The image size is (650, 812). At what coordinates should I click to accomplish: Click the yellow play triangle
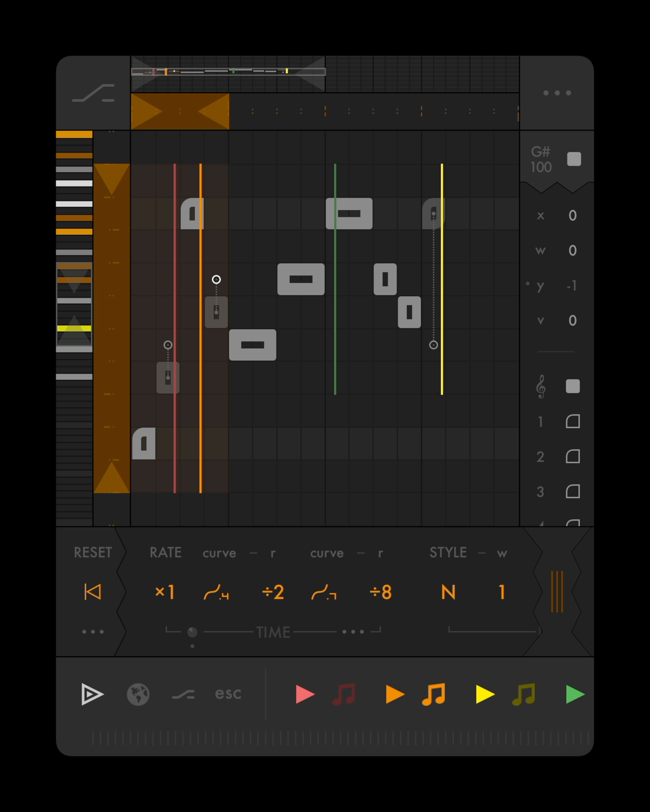click(x=485, y=694)
